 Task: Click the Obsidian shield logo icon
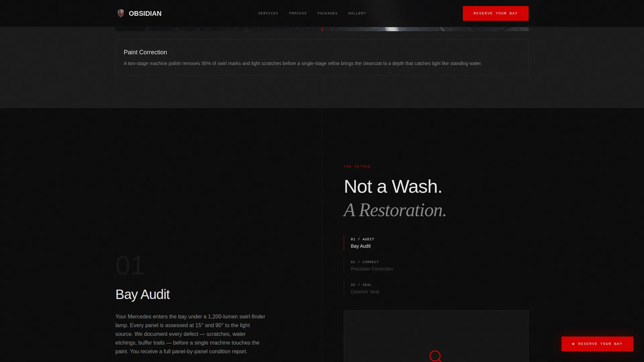[121, 13]
